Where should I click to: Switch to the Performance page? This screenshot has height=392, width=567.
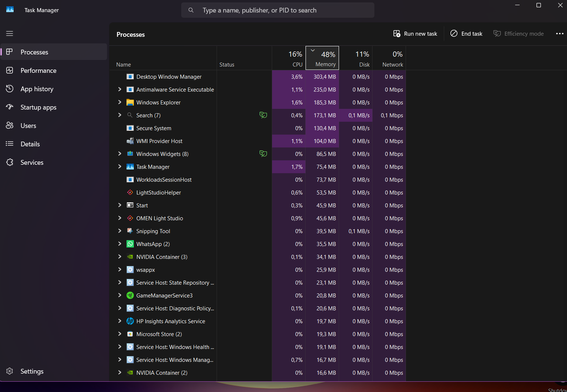(54, 70)
